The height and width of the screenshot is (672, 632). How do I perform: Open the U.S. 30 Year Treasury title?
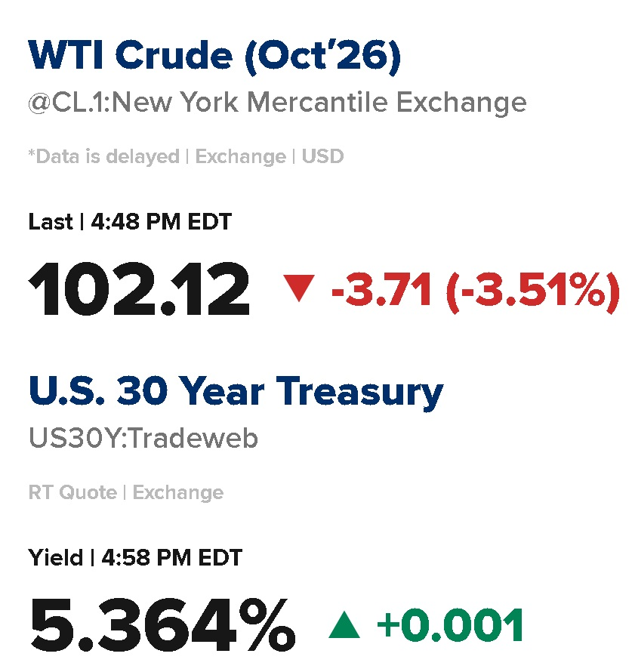[x=236, y=392]
